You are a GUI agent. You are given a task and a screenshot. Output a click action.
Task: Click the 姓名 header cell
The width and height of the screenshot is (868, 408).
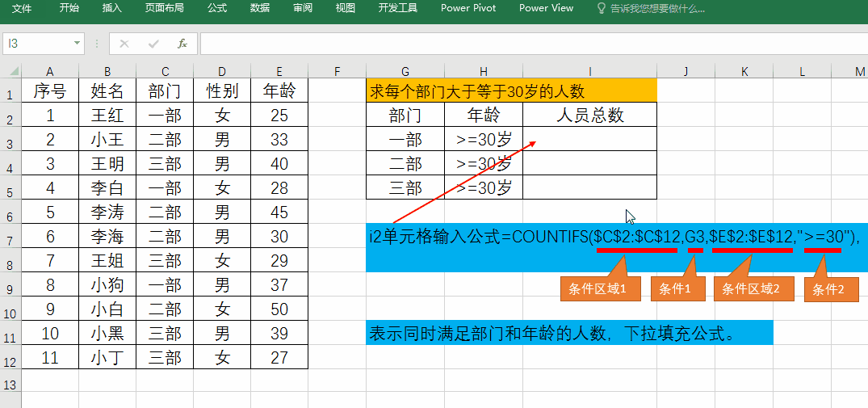(107, 90)
